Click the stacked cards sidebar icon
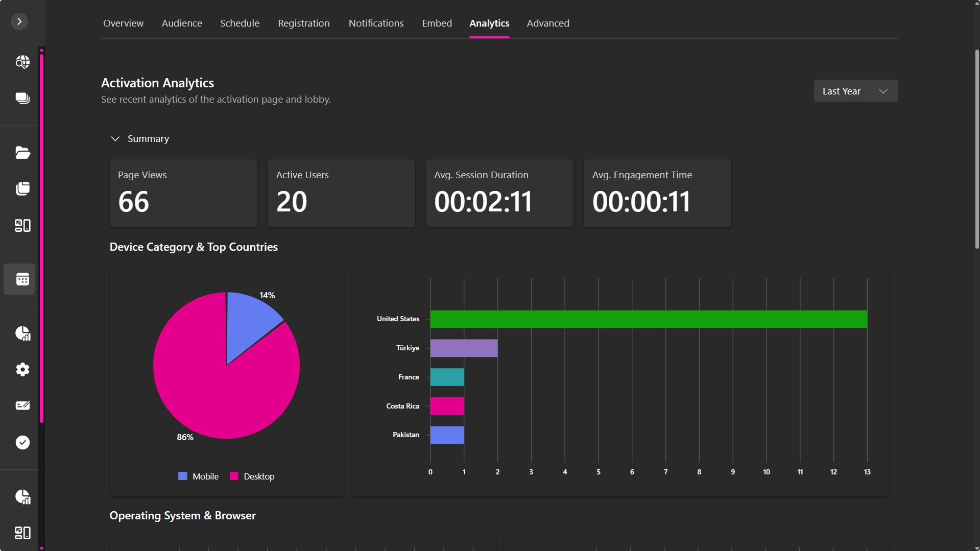This screenshot has width=980, height=551. tap(22, 98)
